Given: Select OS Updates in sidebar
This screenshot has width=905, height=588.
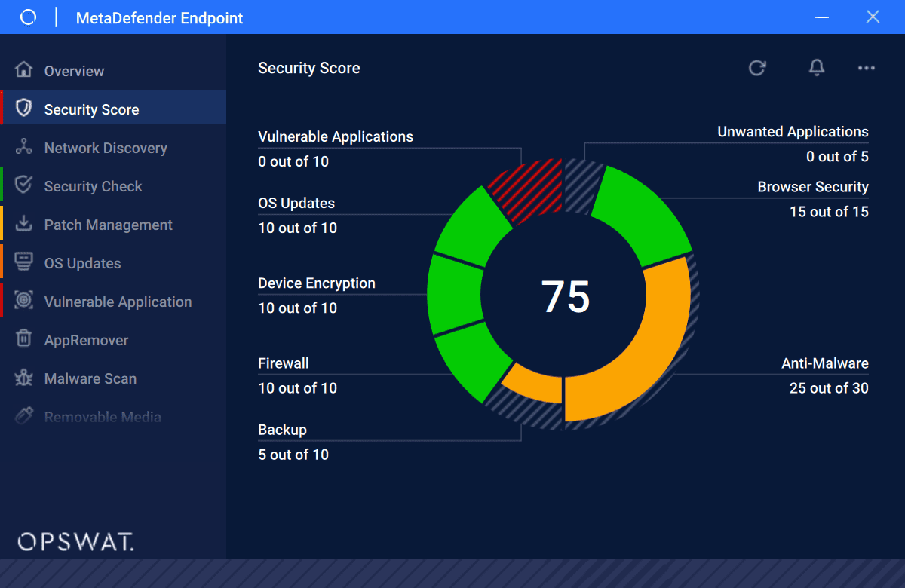Looking at the screenshot, I should click(x=113, y=263).
